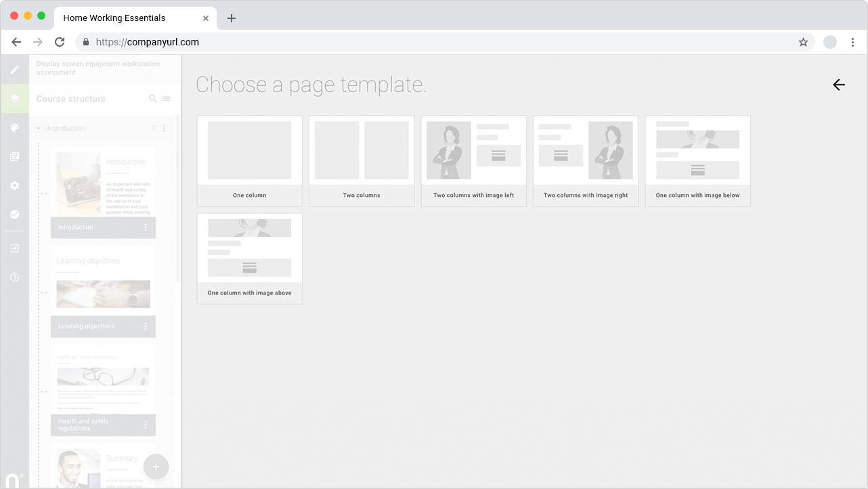Click the checkmark circle icon in sidebar
The width and height of the screenshot is (868, 489).
[14, 214]
